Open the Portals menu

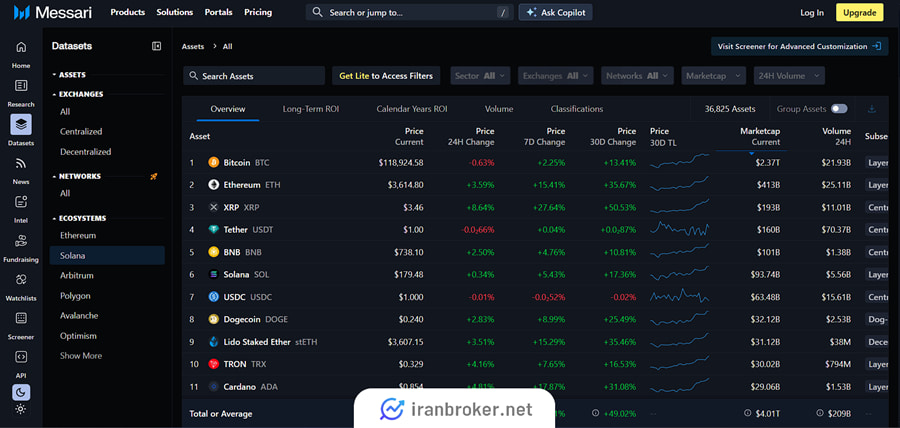pos(219,12)
